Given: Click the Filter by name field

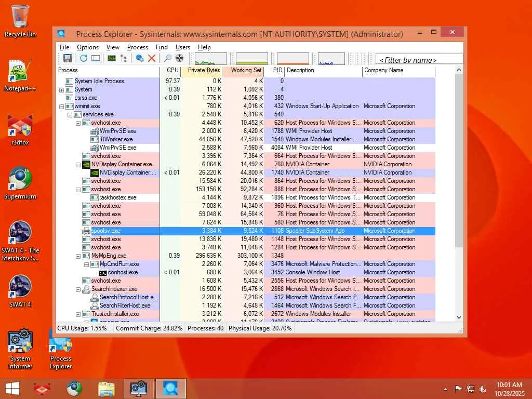Looking at the screenshot, I should tap(419, 60).
